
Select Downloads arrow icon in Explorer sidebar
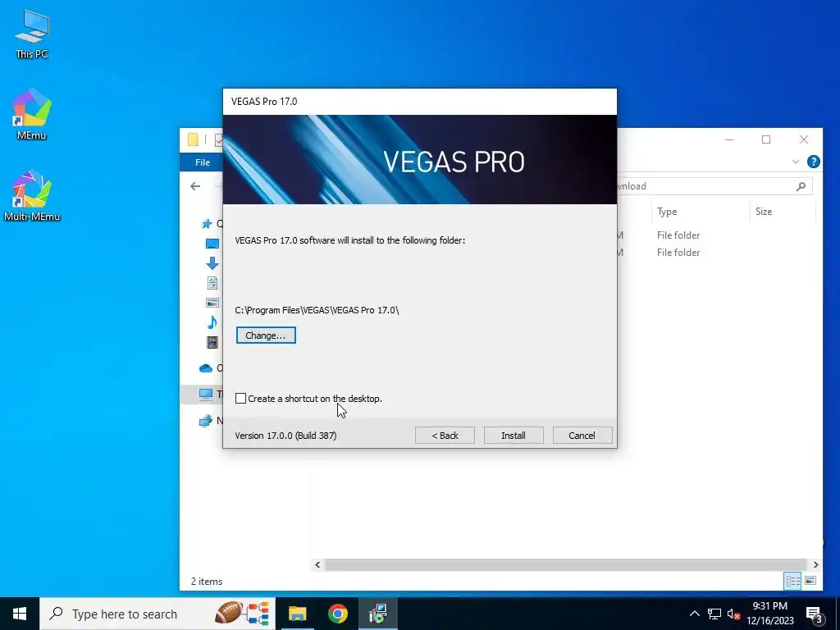(x=212, y=263)
